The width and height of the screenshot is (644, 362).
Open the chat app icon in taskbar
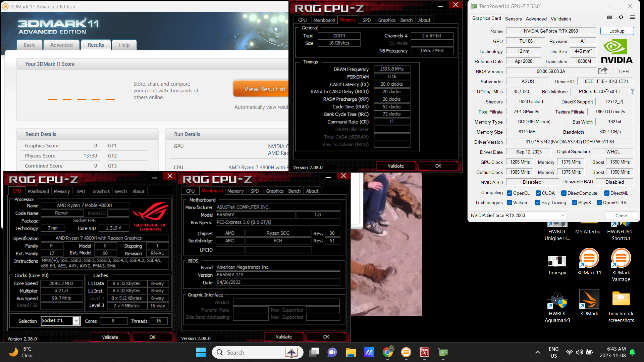332,352
